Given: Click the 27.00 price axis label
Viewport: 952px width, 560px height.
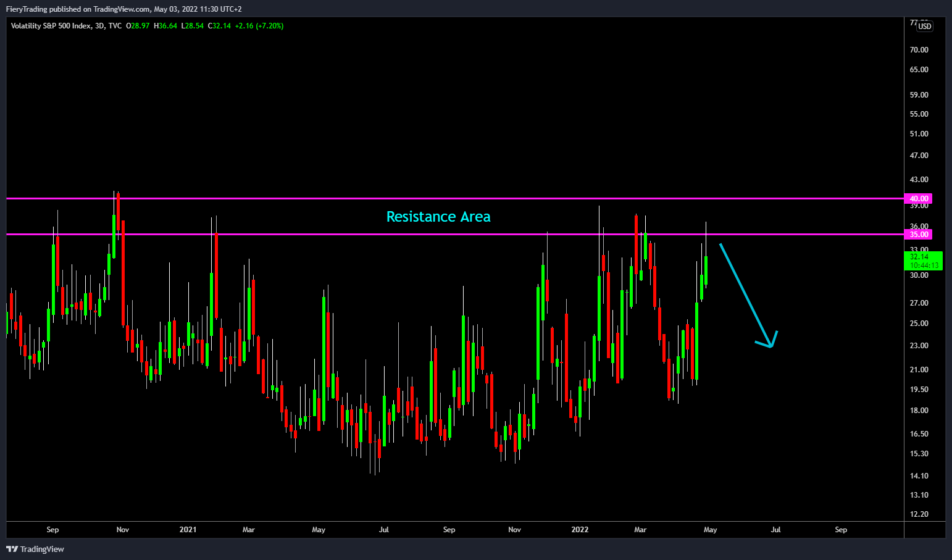Looking at the screenshot, I should pyautogui.click(x=919, y=303).
